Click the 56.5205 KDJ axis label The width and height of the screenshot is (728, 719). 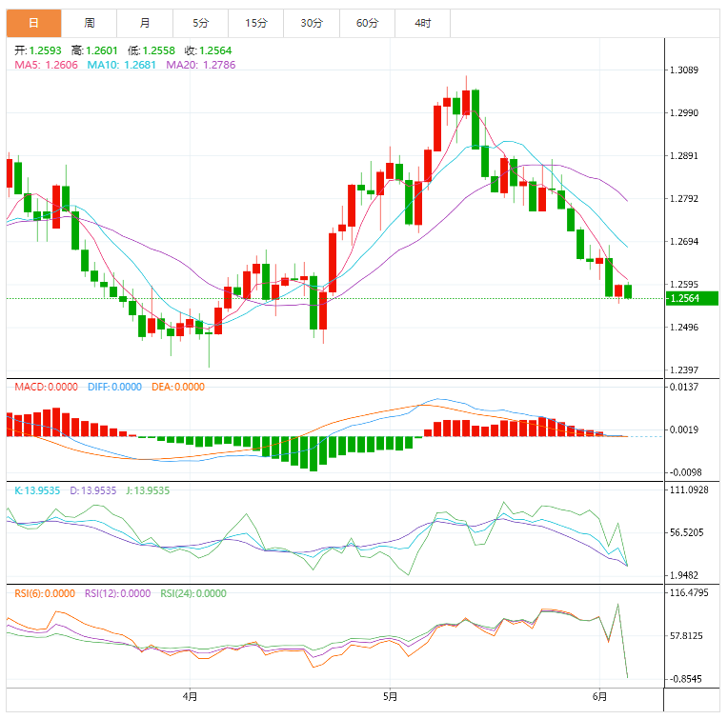coord(687,532)
